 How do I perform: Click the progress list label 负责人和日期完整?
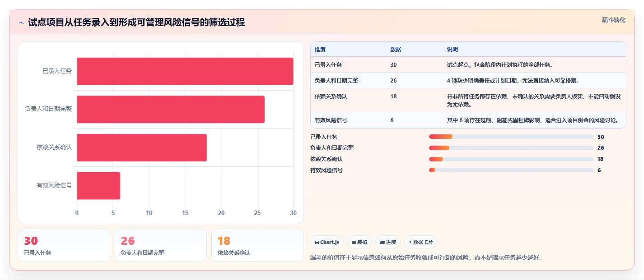332,148
